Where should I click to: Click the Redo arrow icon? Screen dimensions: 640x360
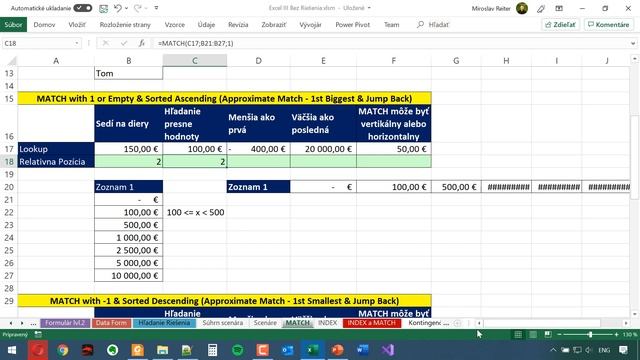click(138, 8)
